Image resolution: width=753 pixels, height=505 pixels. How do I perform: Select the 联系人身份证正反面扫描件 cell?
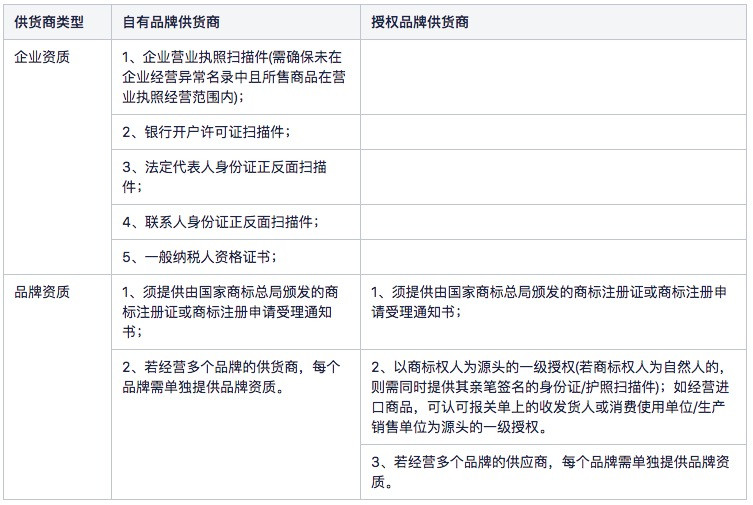point(236,222)
